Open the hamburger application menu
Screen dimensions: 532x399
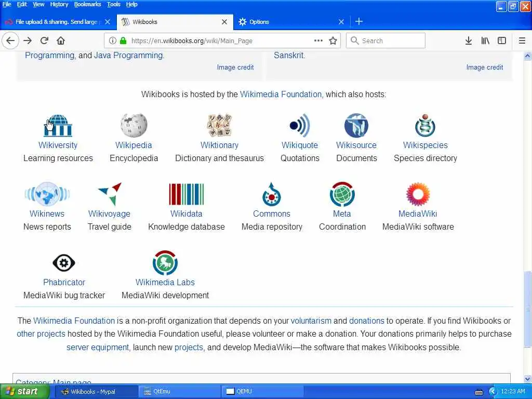pyautogui.click(x=522, y=41)
